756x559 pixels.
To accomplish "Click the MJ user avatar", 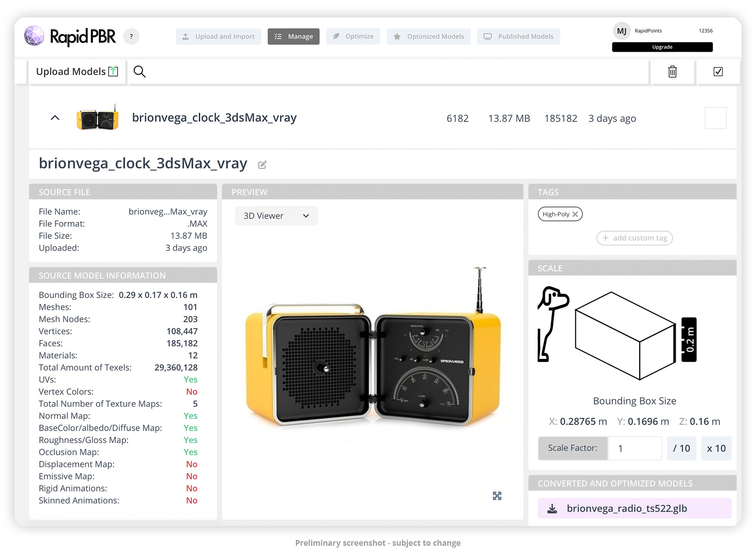I will point(622,31).
